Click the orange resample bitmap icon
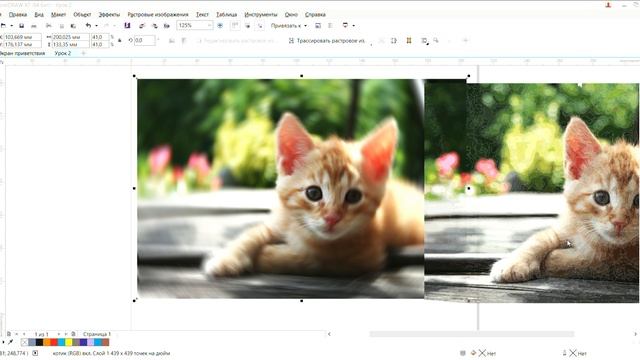Screen dimensions: 640x360 click(x=409, y=40)
